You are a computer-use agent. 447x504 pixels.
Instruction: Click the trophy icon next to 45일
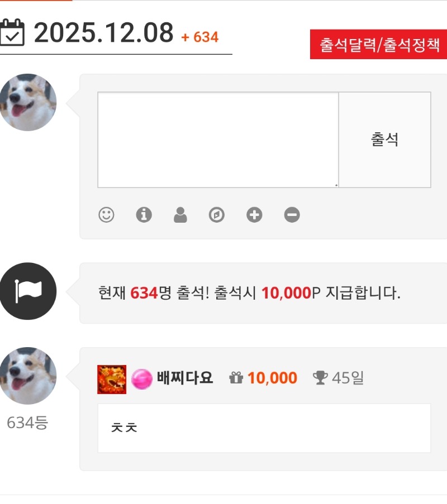point(320,378)
